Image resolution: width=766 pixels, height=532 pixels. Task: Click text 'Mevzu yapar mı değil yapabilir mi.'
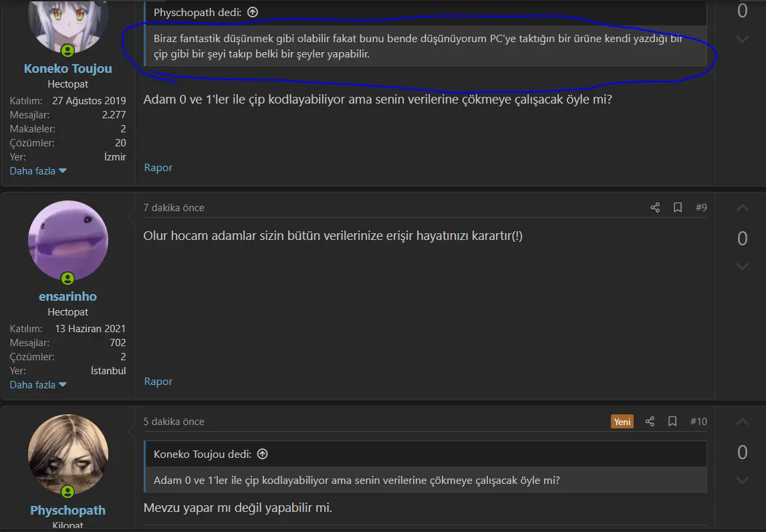[238, 508]
